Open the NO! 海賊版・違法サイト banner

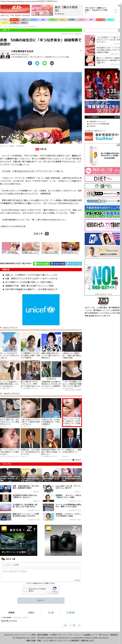coord(102,277)
